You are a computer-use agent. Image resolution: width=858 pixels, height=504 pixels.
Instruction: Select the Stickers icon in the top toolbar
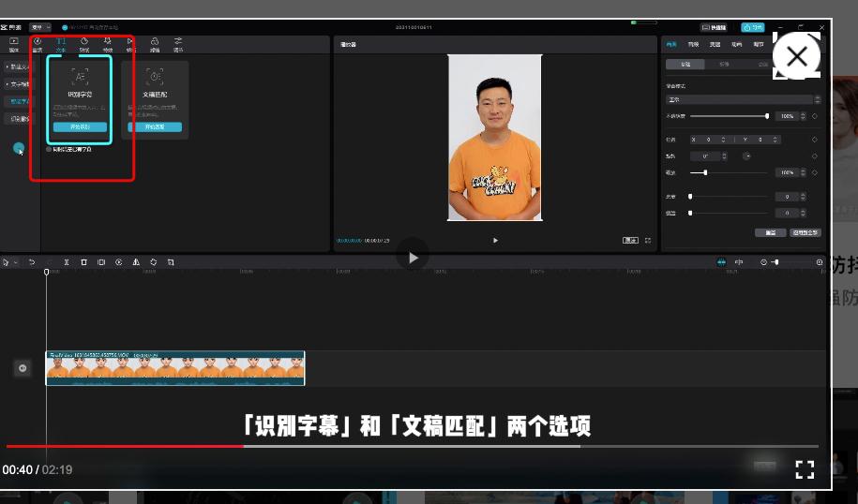84,44
